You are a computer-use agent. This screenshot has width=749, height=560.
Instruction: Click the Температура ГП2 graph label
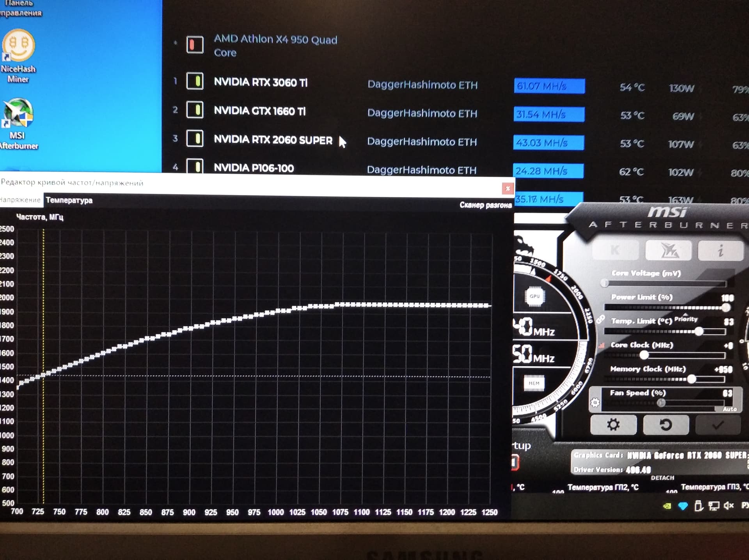pyautogui.click(x=603, y=487)
